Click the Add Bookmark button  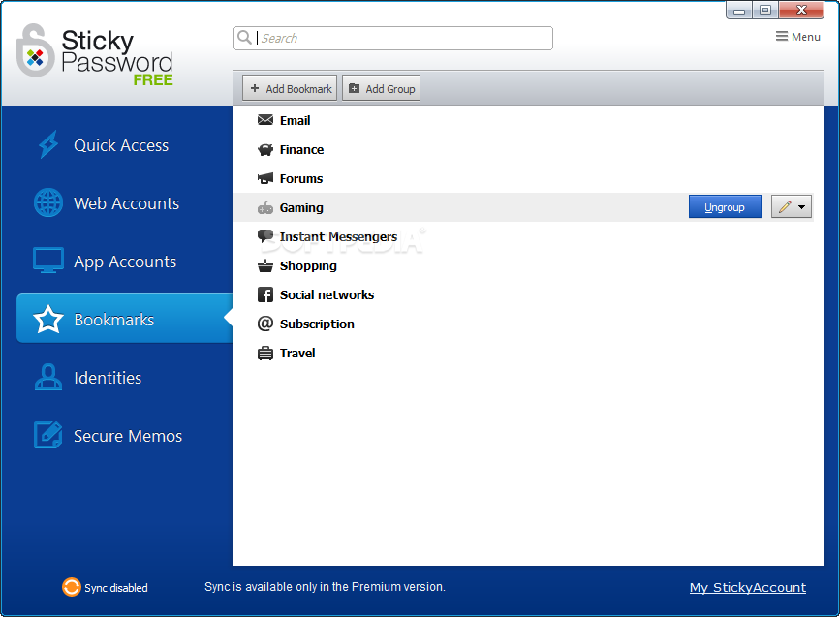click(290, 88)
